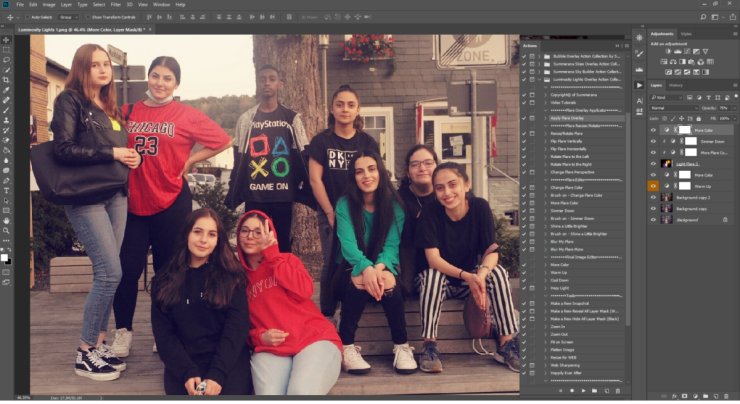Select the Lasso tool

pos(6,59)
